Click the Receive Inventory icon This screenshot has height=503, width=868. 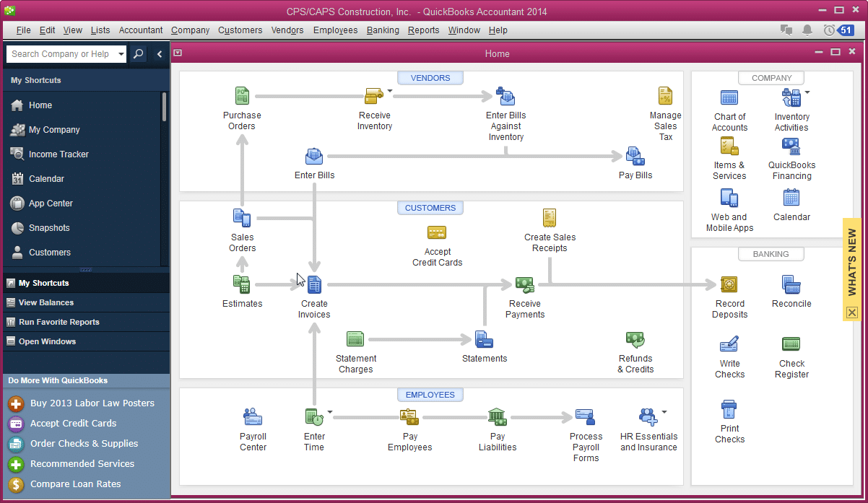374,96
